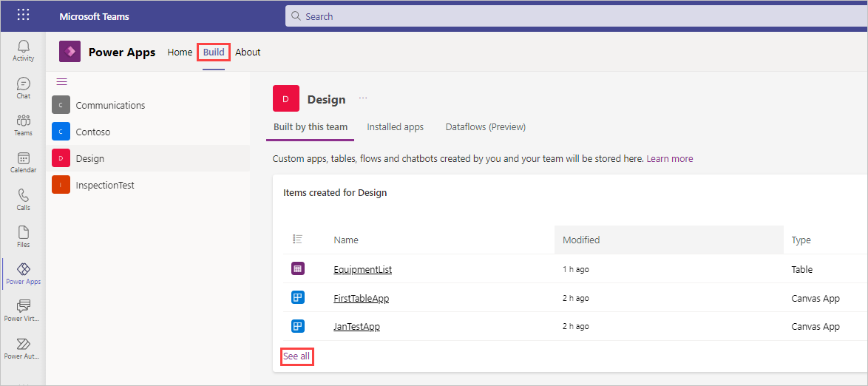
Task: Click the list view icon in table header
Action: coord(297,240)
